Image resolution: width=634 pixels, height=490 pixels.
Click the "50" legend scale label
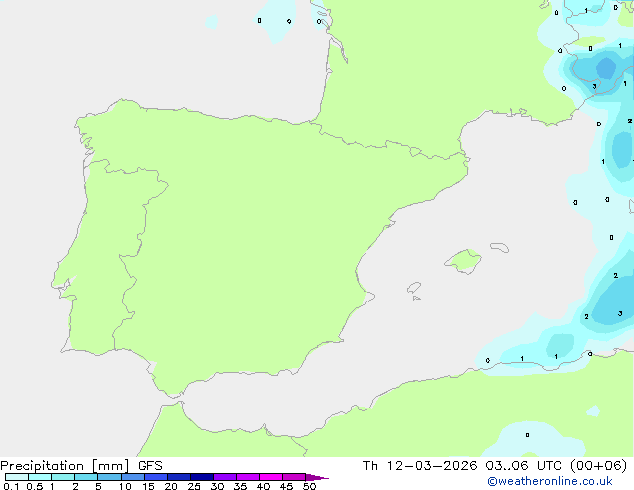pos(309,486)
